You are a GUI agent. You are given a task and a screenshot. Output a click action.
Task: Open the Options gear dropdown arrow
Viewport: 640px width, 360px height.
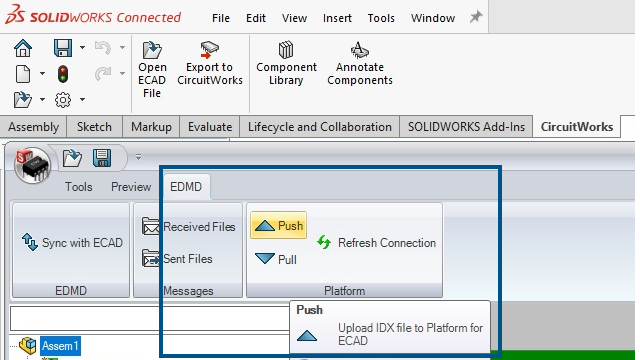[x=82, y=99]
